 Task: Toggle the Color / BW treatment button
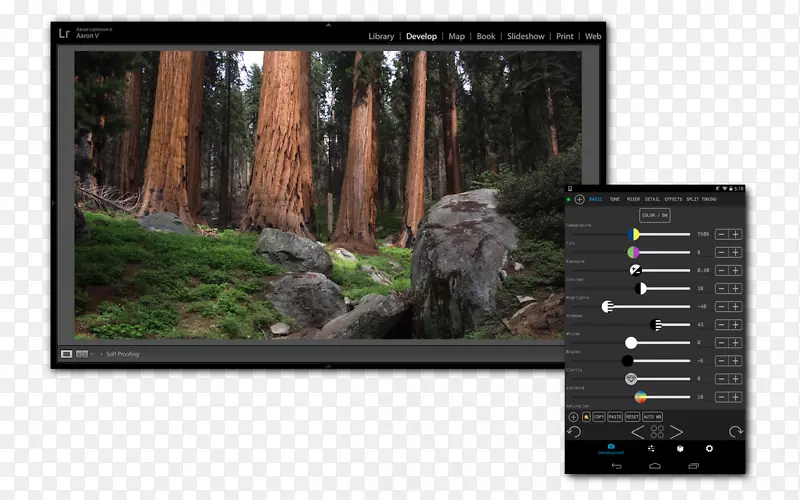point(655,215)
